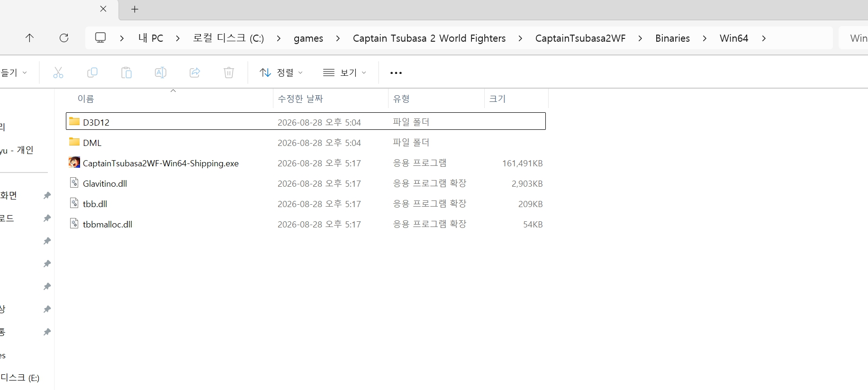The height and width of the screenshot is (390, 868).
Task: Expand chevron after Captain Tsubasa 2 World Fighters
Action: 520,38
